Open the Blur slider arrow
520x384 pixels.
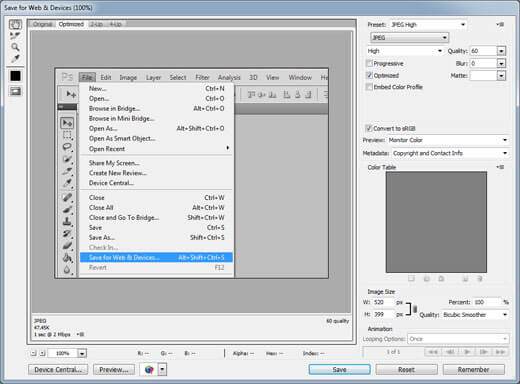[501, 63]
